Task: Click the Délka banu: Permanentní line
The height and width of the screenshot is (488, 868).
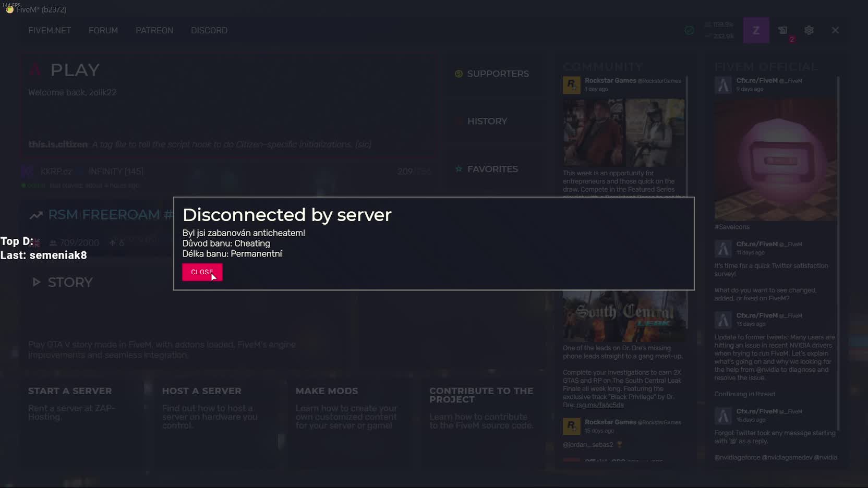Action: point(232,254)
